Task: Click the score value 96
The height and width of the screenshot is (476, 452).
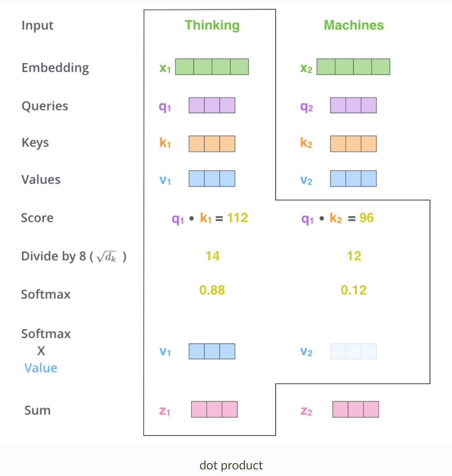Action: (x=366, y=218)
